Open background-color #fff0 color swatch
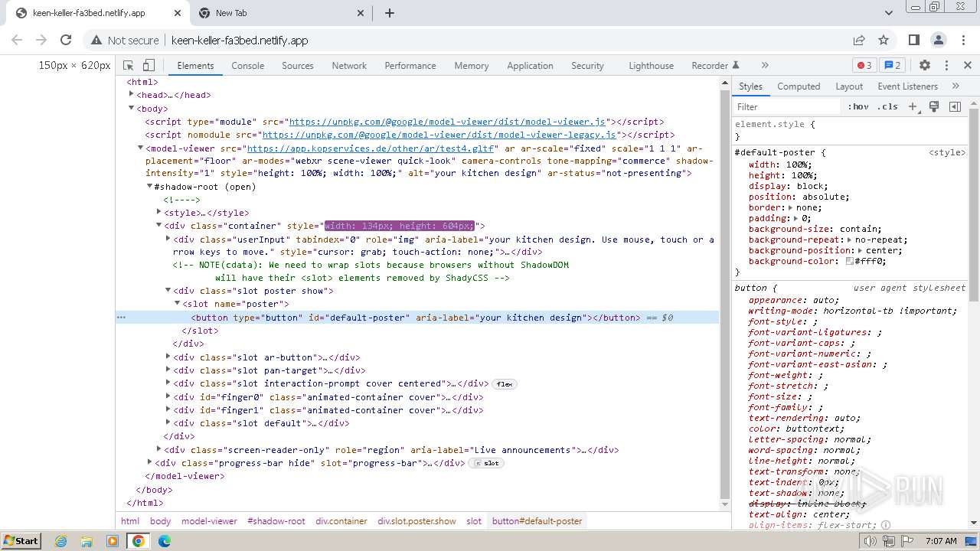The width and height of the screenshot is (980, 551). (850, 261)
